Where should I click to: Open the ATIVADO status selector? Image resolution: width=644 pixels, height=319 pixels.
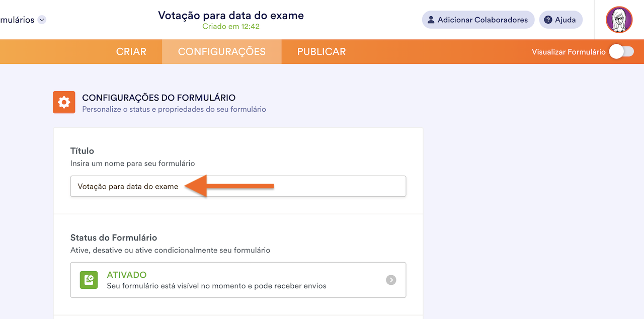[x=238, y=280]
